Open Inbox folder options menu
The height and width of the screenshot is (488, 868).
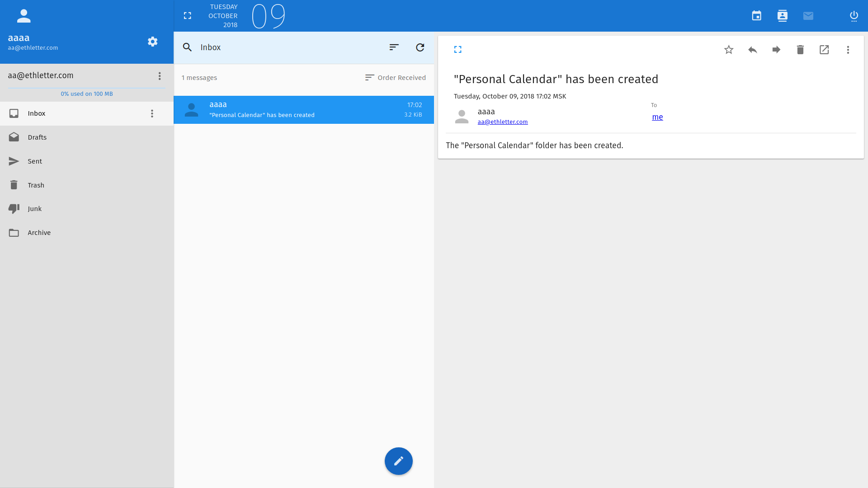[152, 113]
